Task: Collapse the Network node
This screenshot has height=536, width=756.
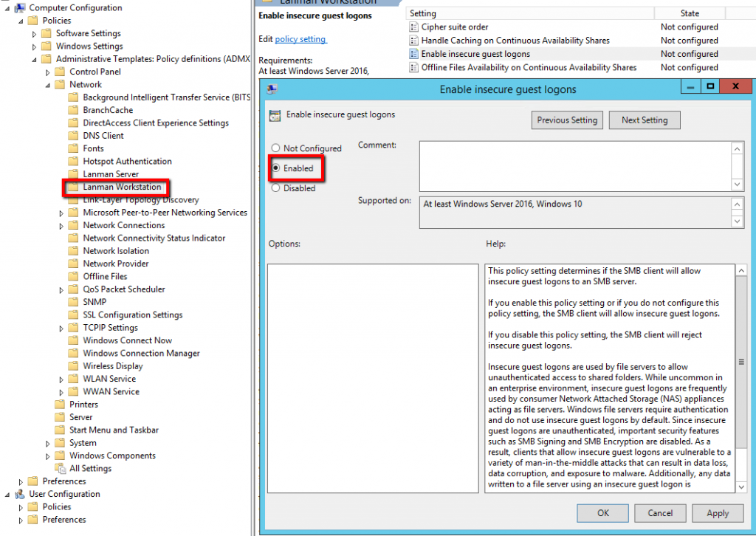Action: coord(48,86)
